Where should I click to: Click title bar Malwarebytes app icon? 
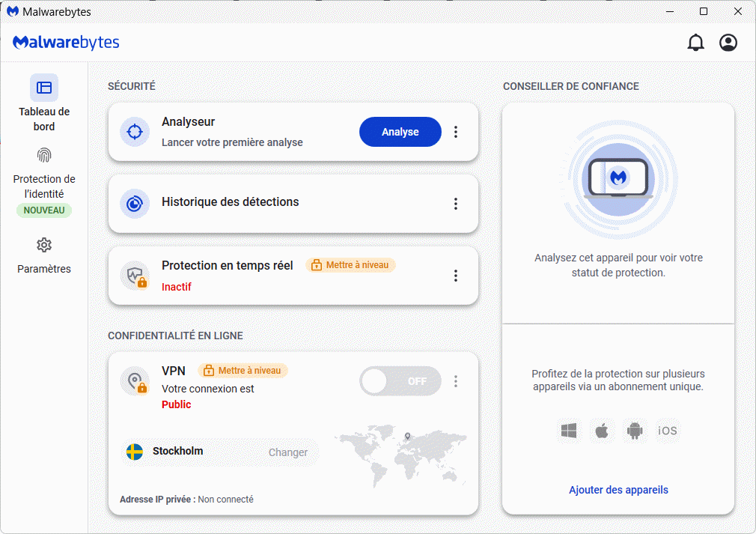point(13,11)
